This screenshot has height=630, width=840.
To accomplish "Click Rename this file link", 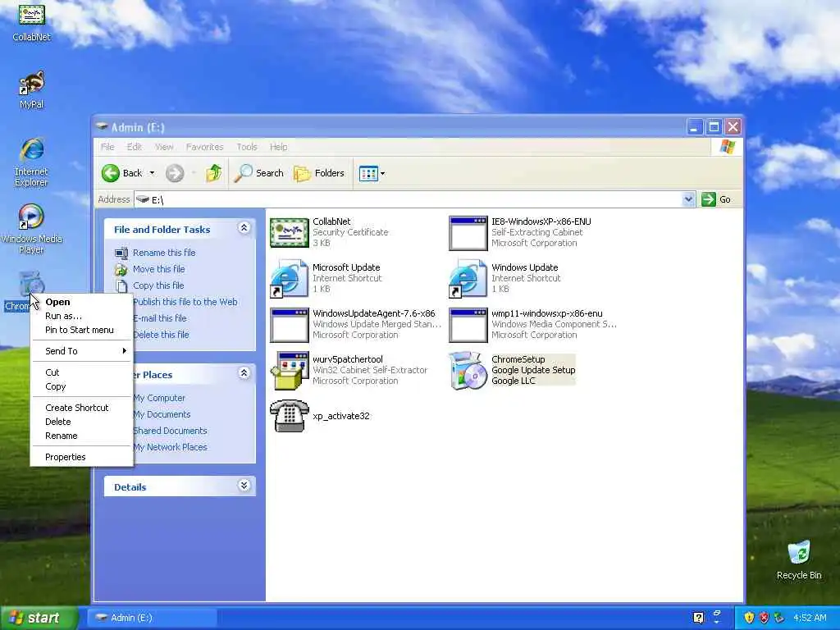I will click(164, 253).
